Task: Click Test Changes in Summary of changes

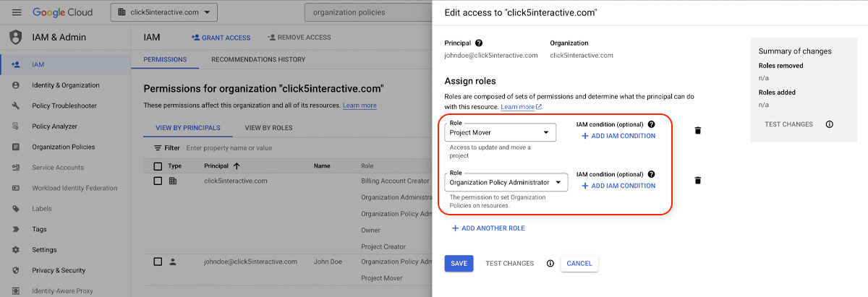Action: (788, 124)
